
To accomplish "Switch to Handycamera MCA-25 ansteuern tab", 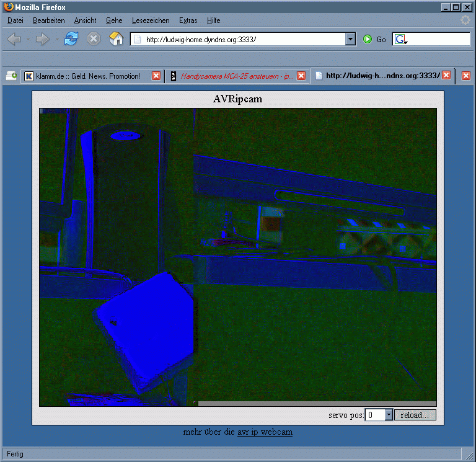I will [237, 76].
